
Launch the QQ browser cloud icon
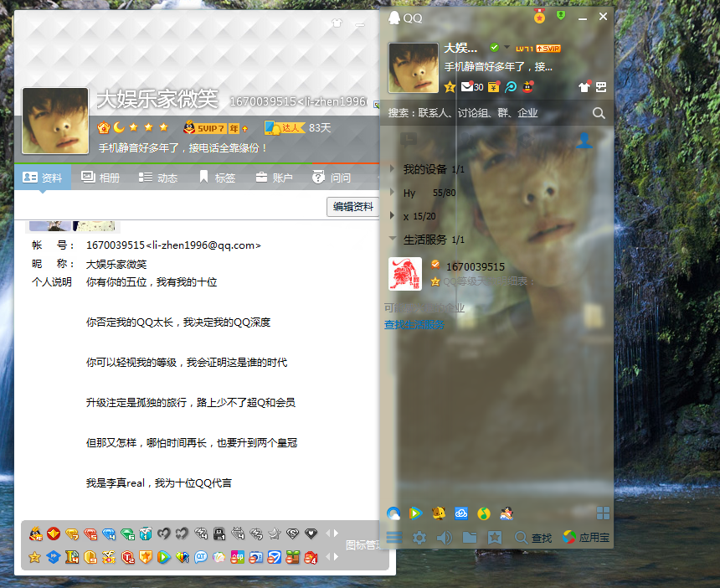tap(393, 513)
